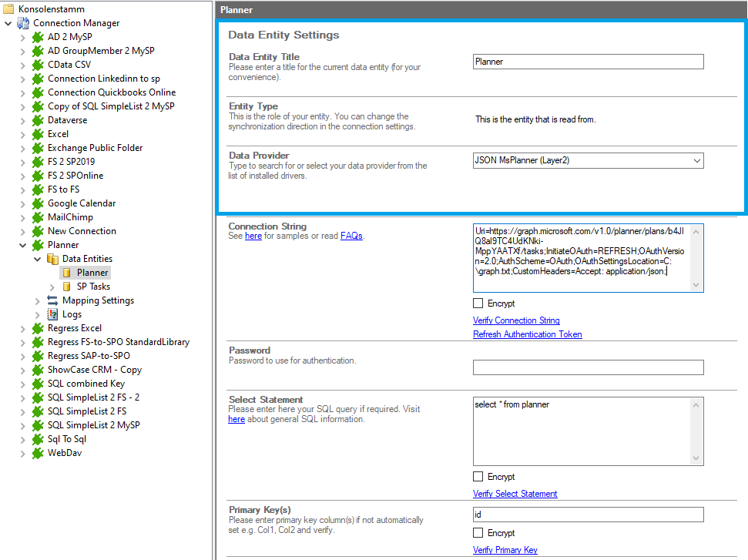Open the Data Provider dropdown
748x560 pixels.
(x=696, y=160)
